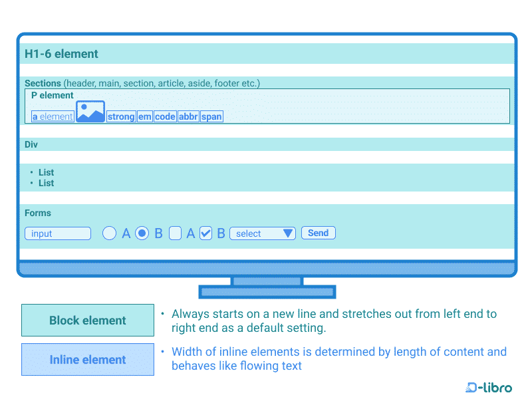
Task: Click the image placeholder icon in P element
Action: [x=90, y=110]
